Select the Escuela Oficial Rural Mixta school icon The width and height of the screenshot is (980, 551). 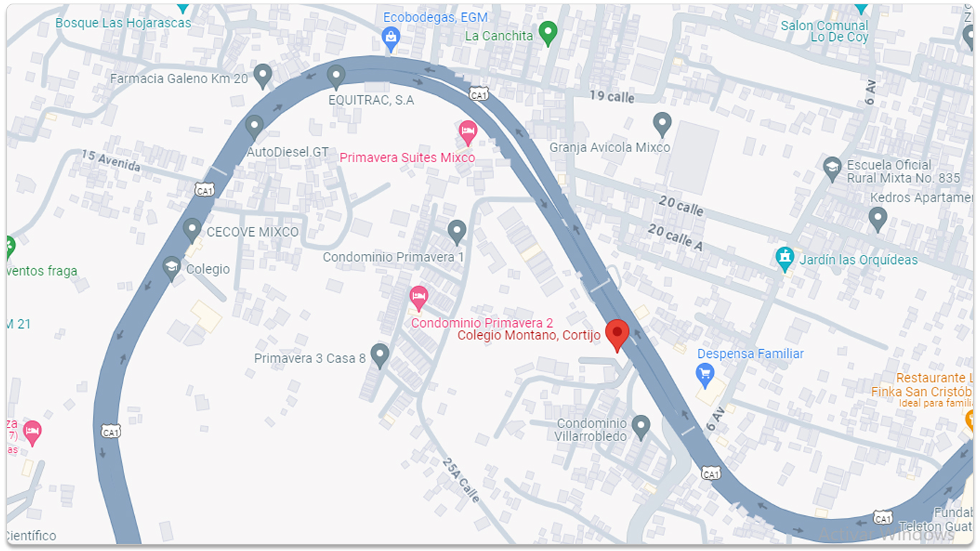[x=832, y=170]
